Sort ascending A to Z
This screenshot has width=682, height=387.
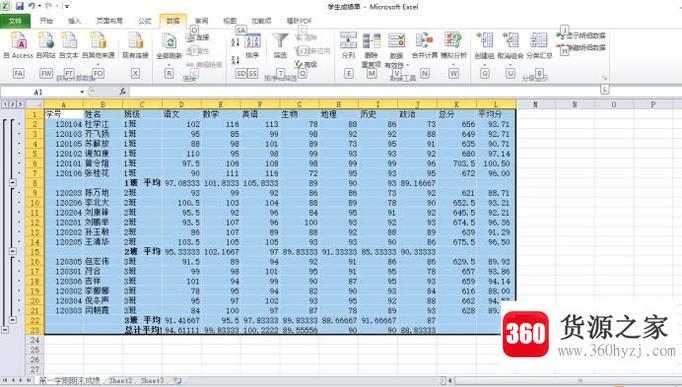tap(235, 42)
